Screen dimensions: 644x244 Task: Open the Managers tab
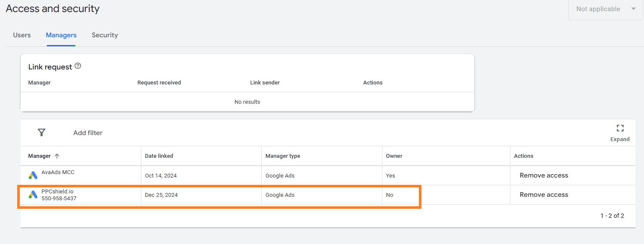(61, 35)
